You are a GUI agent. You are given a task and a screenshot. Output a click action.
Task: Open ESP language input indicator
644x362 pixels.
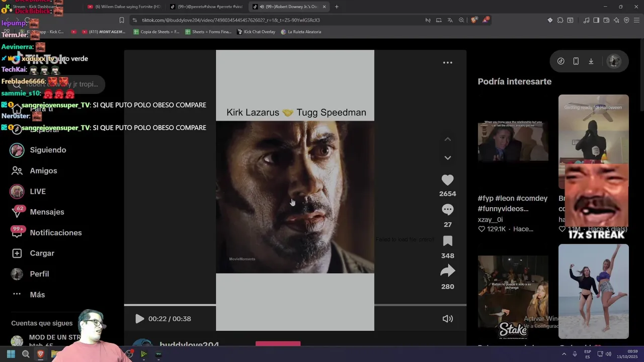pos(588,354)
